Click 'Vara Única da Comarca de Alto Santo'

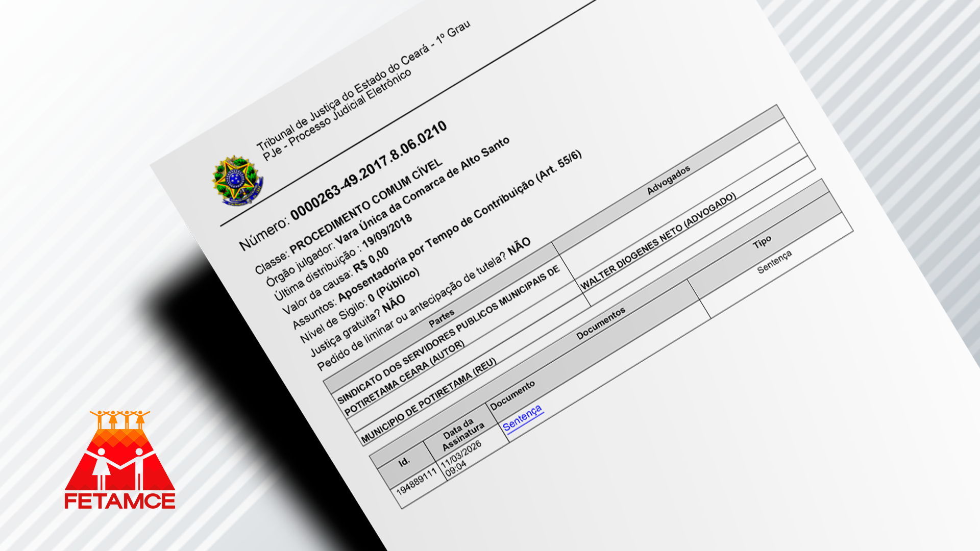click(422, 191)
